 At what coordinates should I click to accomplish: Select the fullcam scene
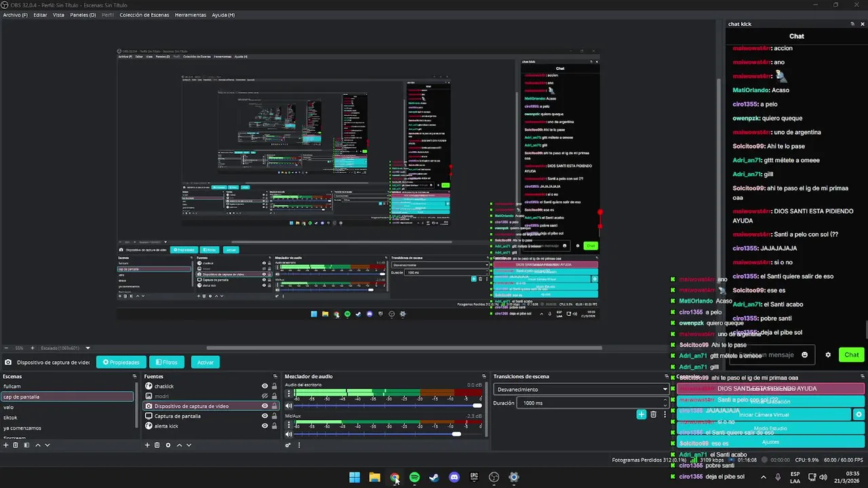coord(67,386)
